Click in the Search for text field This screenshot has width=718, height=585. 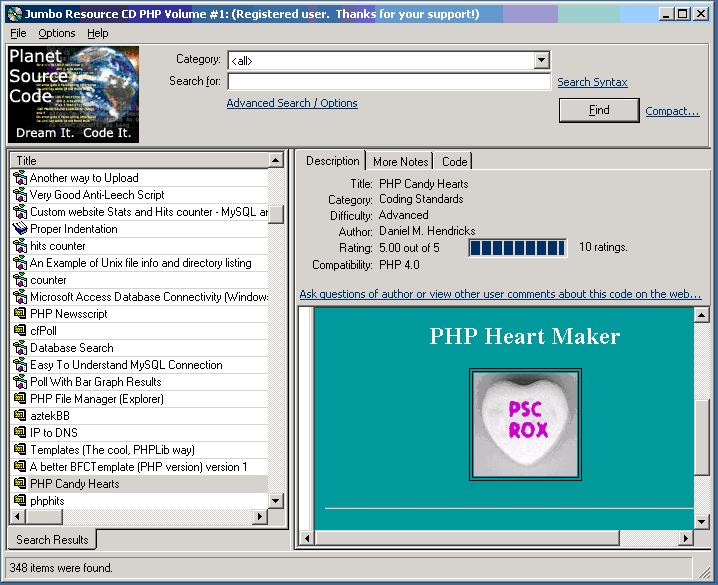[389, 81]
